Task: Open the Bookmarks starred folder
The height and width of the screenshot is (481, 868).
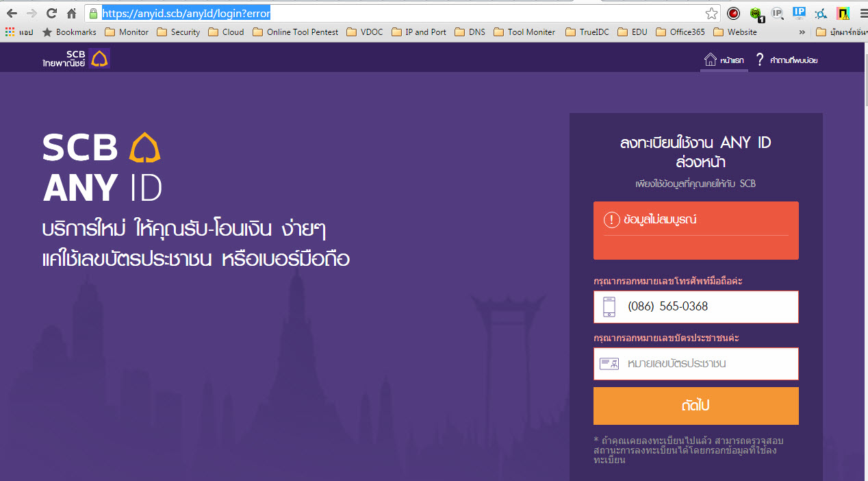Action: tap(69, 32)
